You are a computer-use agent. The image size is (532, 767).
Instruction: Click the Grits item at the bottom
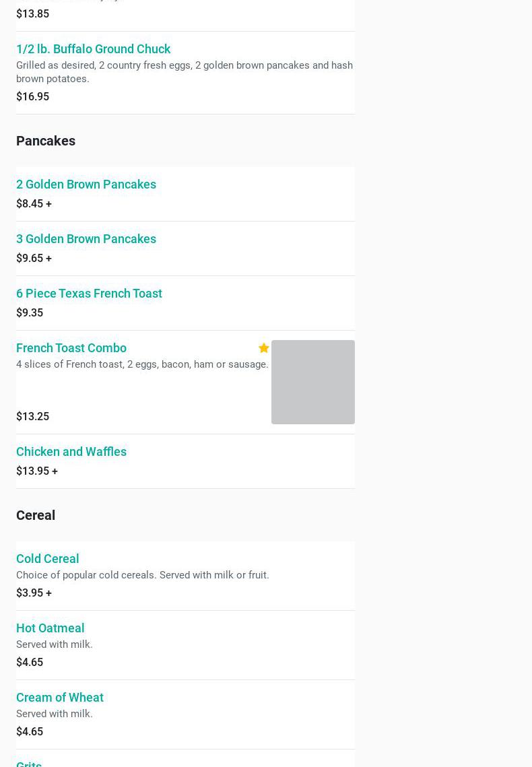tap(29, 763)
